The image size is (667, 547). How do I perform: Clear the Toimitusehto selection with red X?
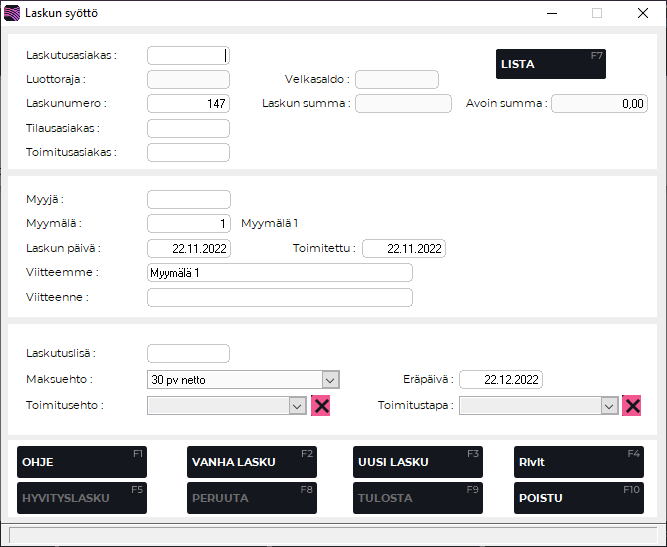321,405
